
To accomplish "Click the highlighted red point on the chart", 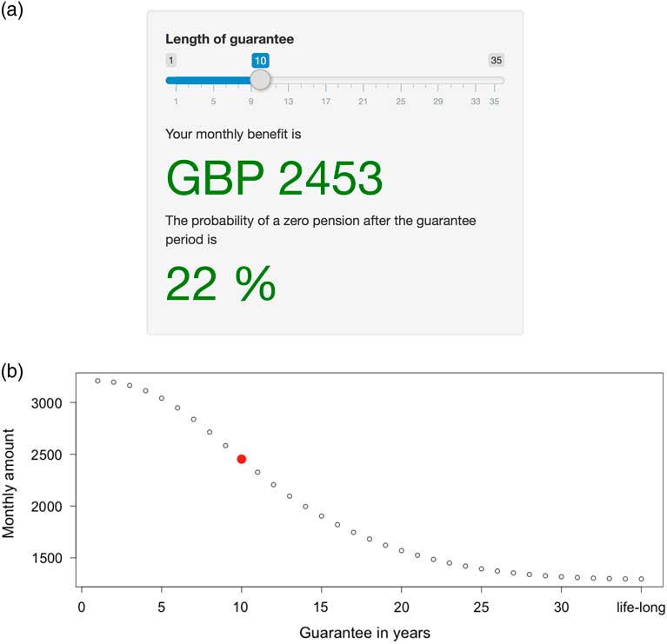I will click(242, 459).
